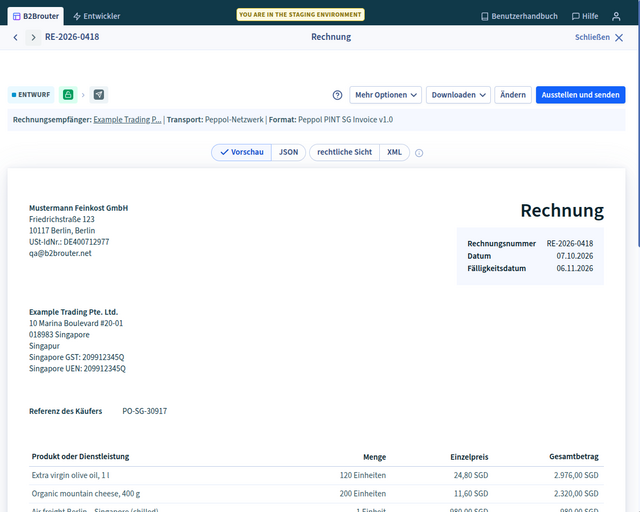Switch to the XML view tab
640x512 pixels.
pos(394,152)
